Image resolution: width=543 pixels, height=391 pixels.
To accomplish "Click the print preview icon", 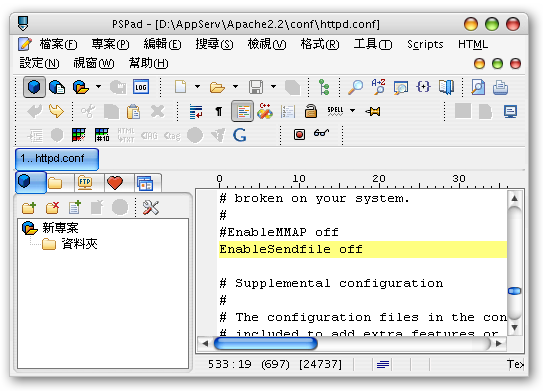I will (478, 87).
